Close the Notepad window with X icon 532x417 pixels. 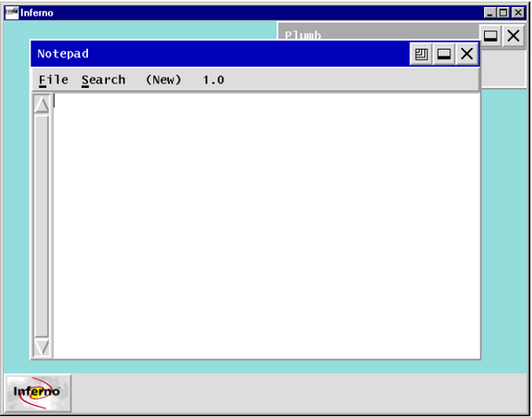[467, 54]
